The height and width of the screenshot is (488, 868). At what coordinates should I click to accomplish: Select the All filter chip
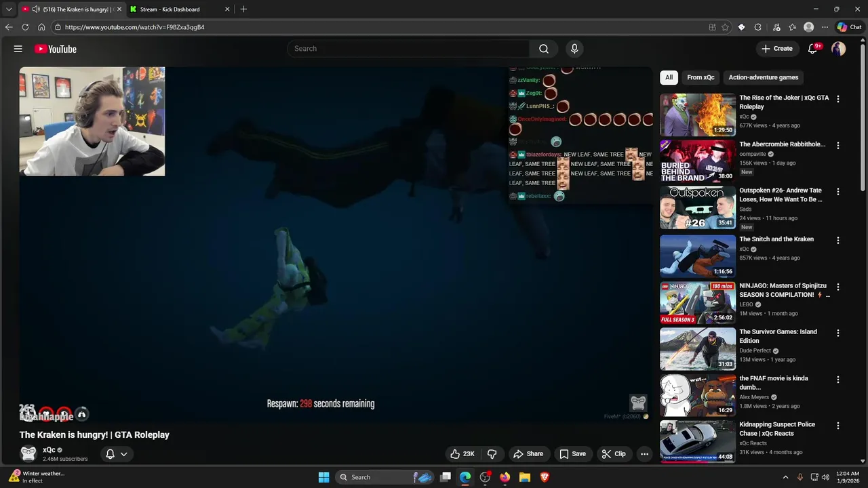(669, 77)
